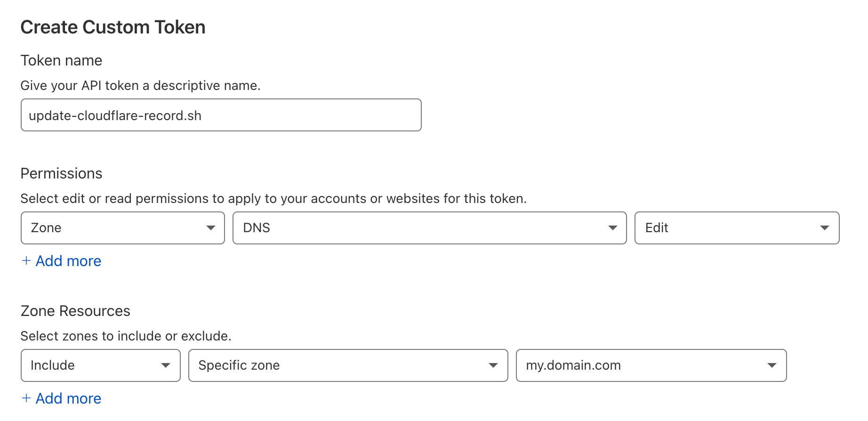Screen dimensions: 868x421
Task: Click the arrow icon in Zone dropdown
Action: pos(211,228)
